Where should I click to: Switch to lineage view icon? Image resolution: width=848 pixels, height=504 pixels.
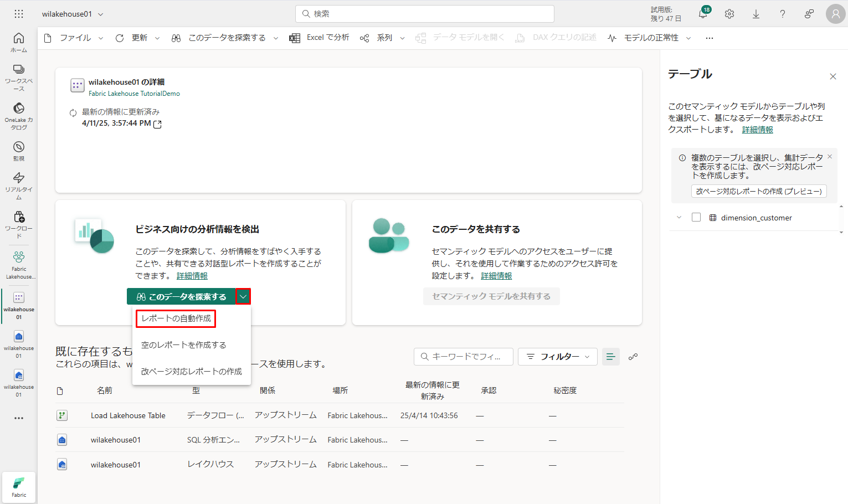tap(633, 357)
